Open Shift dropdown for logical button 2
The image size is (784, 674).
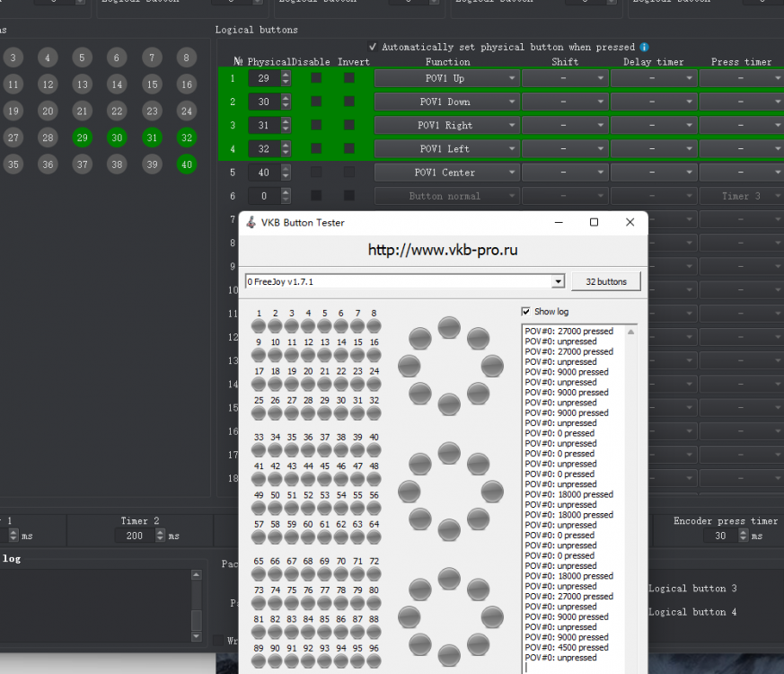(564, 102)
